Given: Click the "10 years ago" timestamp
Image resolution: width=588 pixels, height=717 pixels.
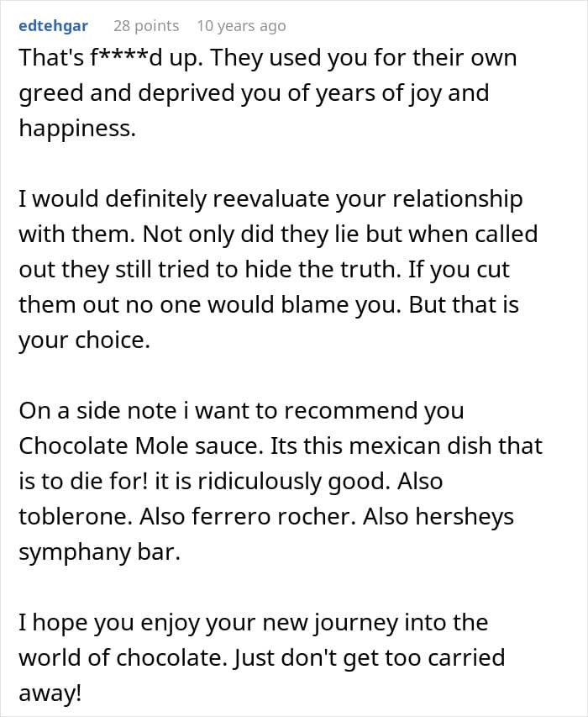Looking at the screenshot, I should (x=241, y=26).
